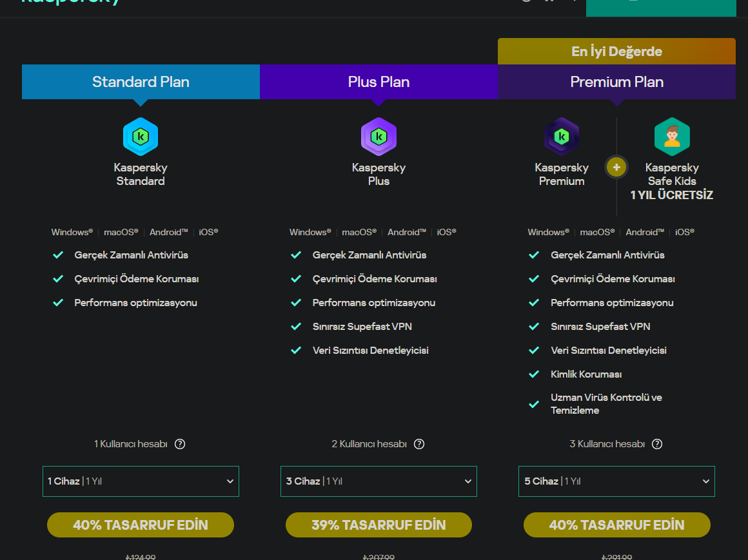Select the Plus Plan header tab
This screenshot has height=560, width=748.
(x=379, y=82)
